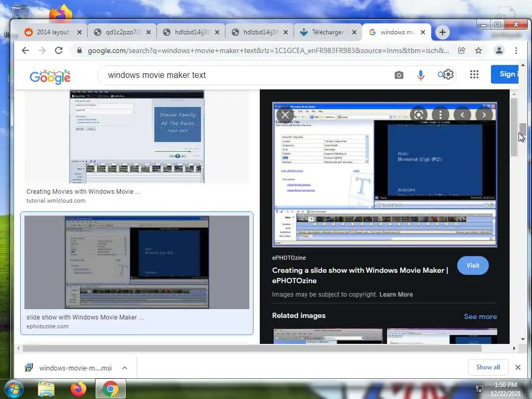Click the padlock site info icon

coord(79,50)
